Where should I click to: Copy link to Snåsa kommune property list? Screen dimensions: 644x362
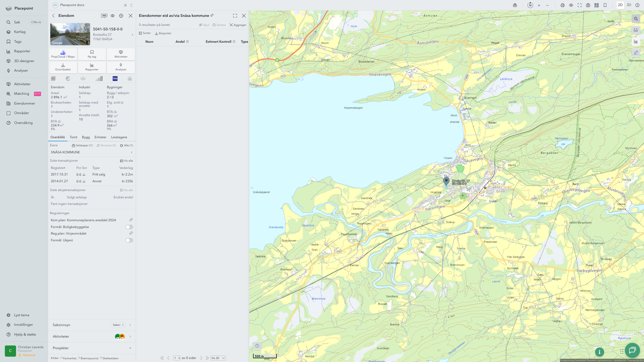click(212, 15)
